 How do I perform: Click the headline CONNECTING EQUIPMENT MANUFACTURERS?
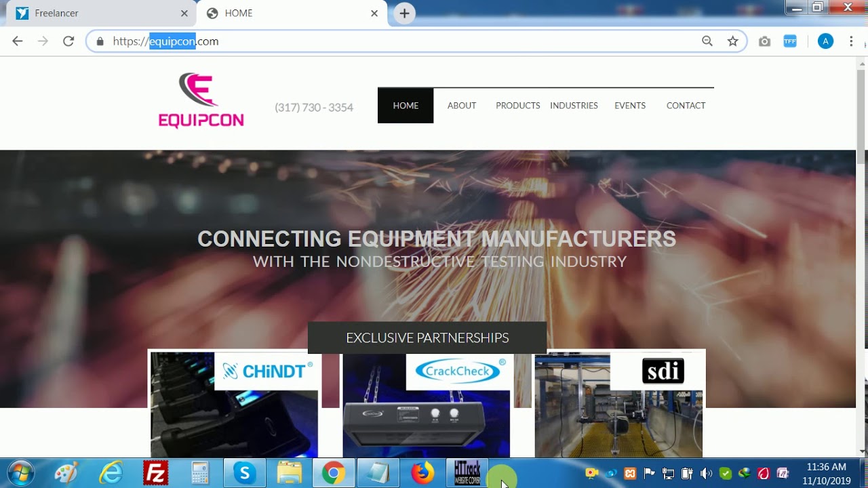pyautogui.click(x=437, y=239)
